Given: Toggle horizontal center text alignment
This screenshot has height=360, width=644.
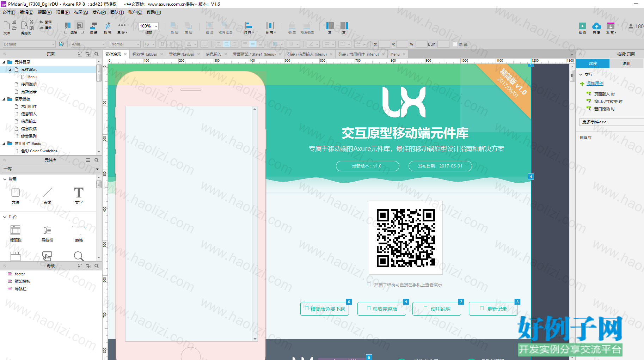Looking at the screenshot, I should [227, 44].
